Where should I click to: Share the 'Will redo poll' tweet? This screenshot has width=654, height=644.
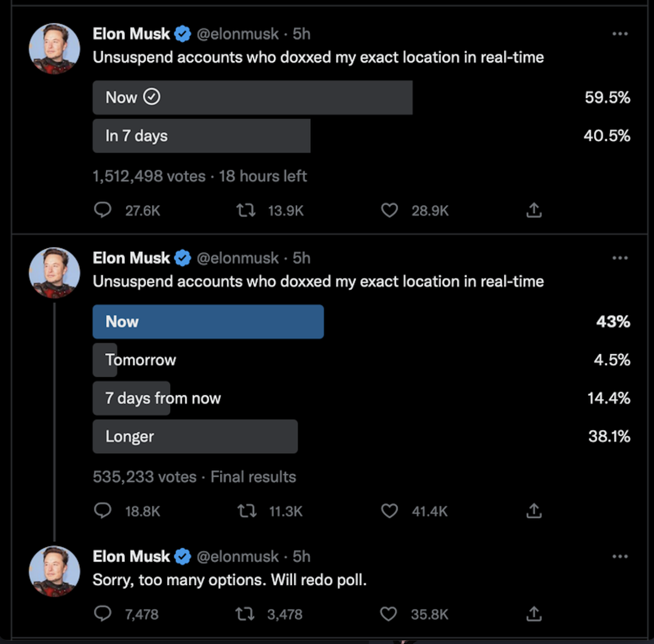tap(534, 614)
